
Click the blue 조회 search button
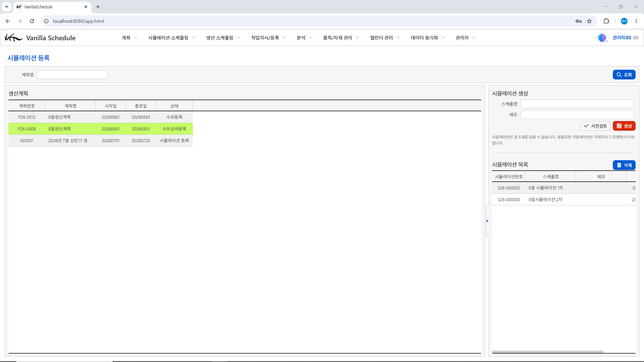point(624,75)
